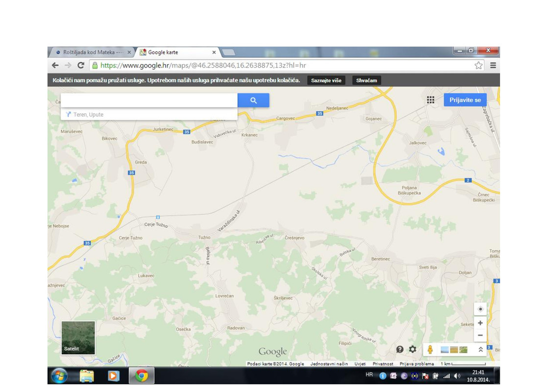Bookmark page with star icon
The width and height of the screenshot is (554, 392).
pyautogui.click(x=479, y=65)
